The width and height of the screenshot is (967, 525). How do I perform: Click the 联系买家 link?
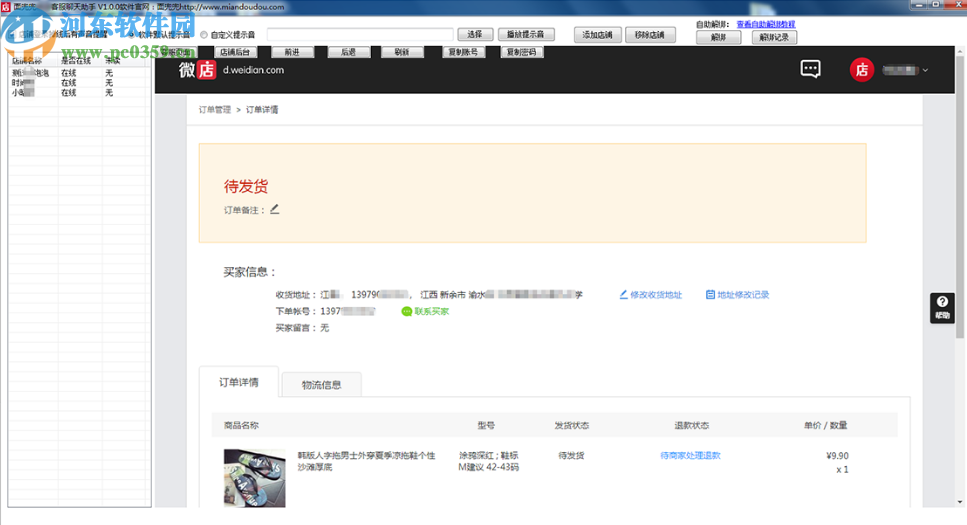[x=432, y=312]
